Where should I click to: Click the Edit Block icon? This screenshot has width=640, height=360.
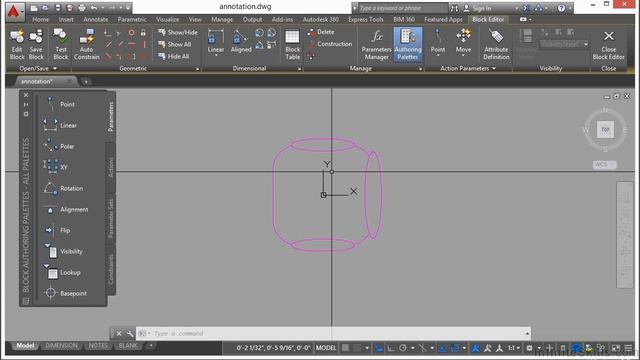17,44
